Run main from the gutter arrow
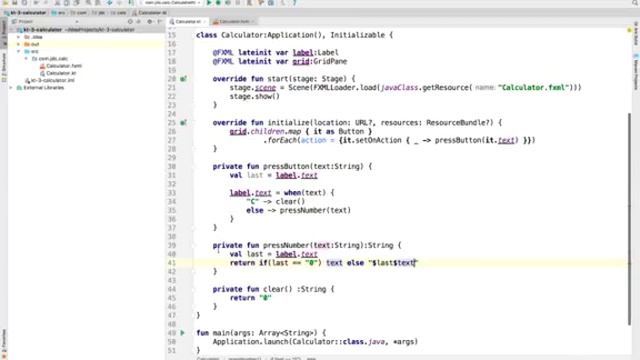Image resolution: width=640 pixels, height=360 pixels. point(182,333)
